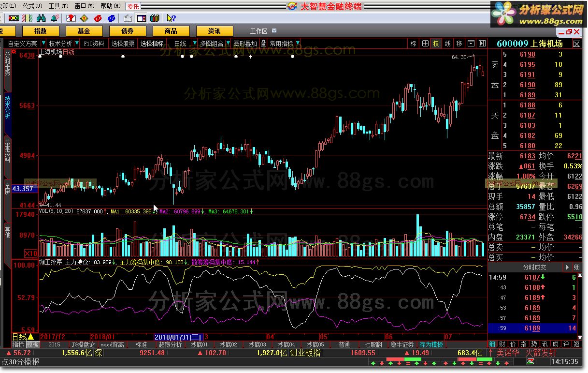This screenshot has width=588, height=373.
Task: Open the 工作区 dropdown arrow
Action: point(274,30)
